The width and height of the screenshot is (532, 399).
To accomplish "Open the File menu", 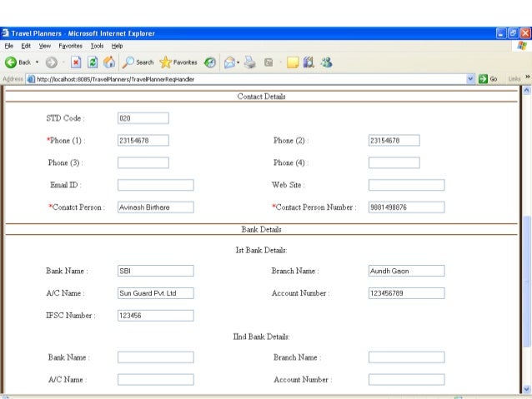I will click(x=8, y=45).
